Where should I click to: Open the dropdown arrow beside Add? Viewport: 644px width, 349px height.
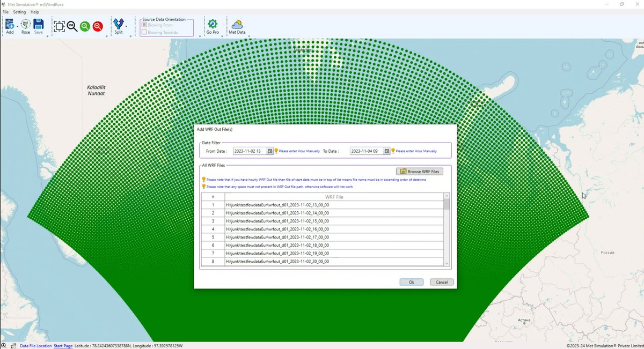17,25
